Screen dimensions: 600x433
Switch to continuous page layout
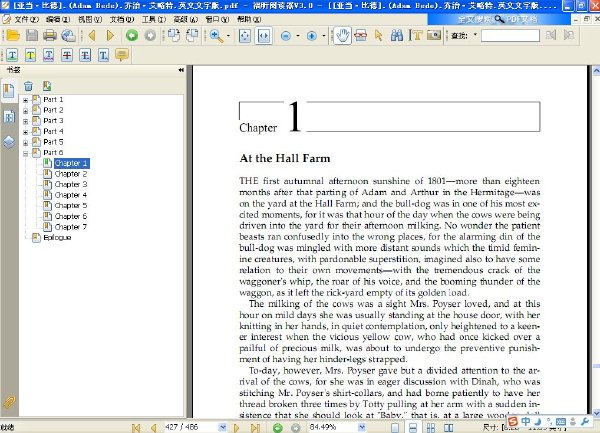point(413,428)
